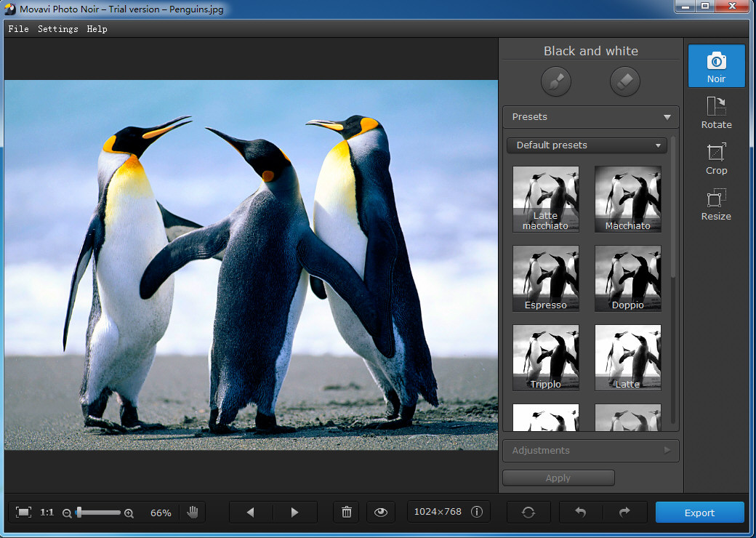Expand the Adjustments section
This screenshot has width=756, height=538.
(590, 451)
